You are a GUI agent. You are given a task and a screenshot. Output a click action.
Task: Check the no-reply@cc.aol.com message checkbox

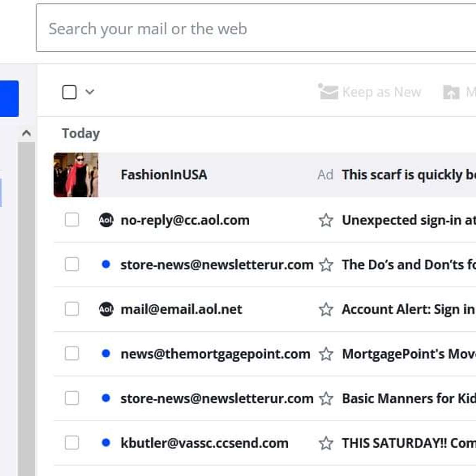tap(72, 220)
